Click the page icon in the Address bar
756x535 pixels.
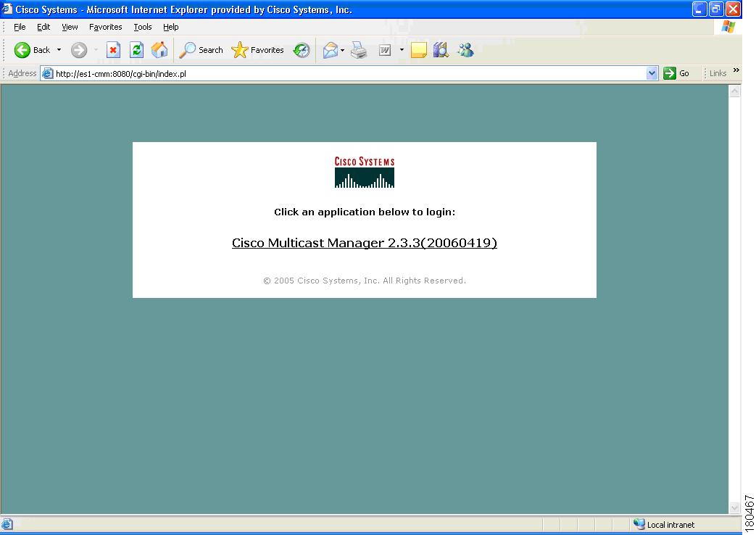pos(47,74)
